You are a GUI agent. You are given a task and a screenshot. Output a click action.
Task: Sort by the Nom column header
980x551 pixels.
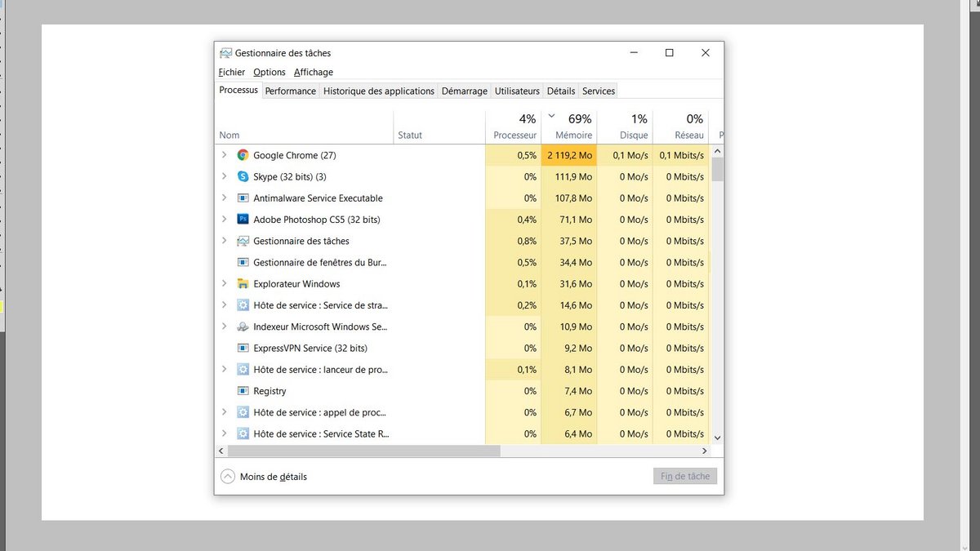click(305, 127)
